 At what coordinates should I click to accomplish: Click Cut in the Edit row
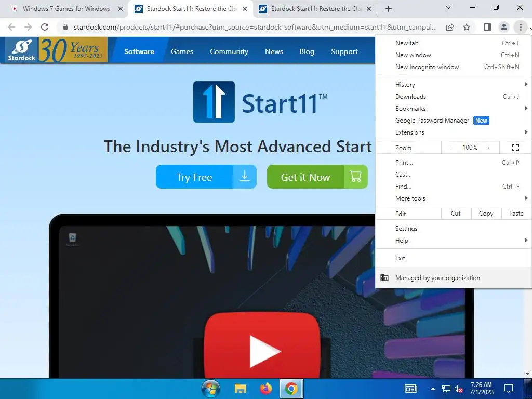click(x=456, y=214)
